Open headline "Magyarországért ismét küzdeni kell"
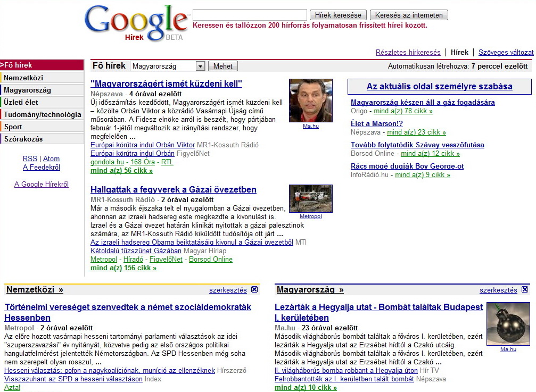Screen dimensions: 536x392 (x=167, y=84)
